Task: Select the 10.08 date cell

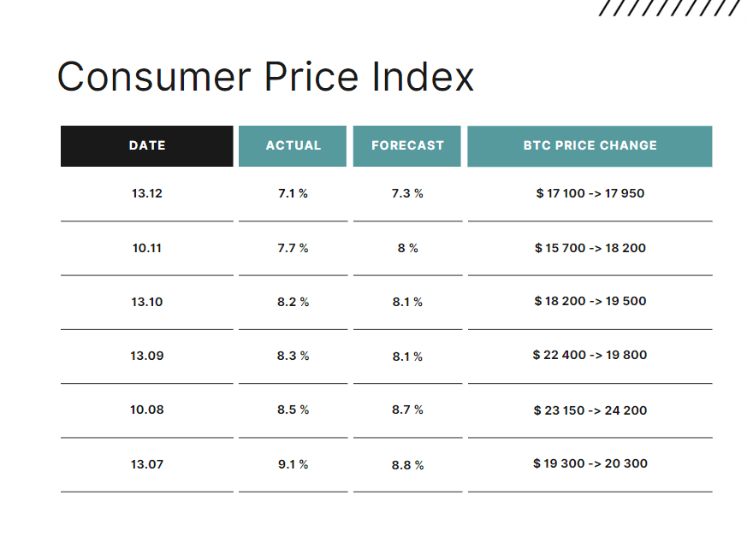Action: coord(147,410)
